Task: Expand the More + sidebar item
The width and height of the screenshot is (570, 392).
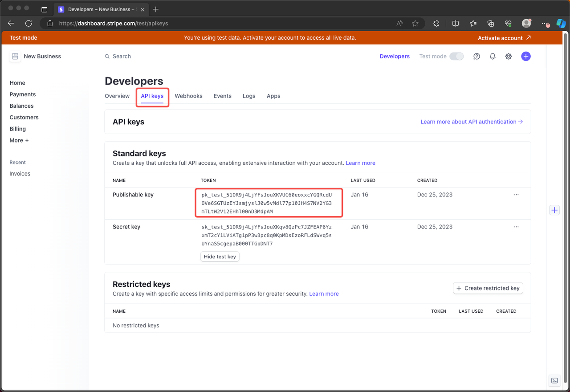Action: pos(19,140)
